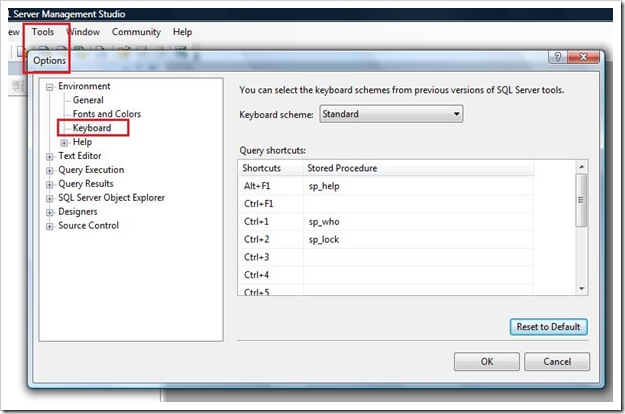Click the Cancel button
Image resolution: width=625 pixels, height=414 pixels.
tap(557, 361)
